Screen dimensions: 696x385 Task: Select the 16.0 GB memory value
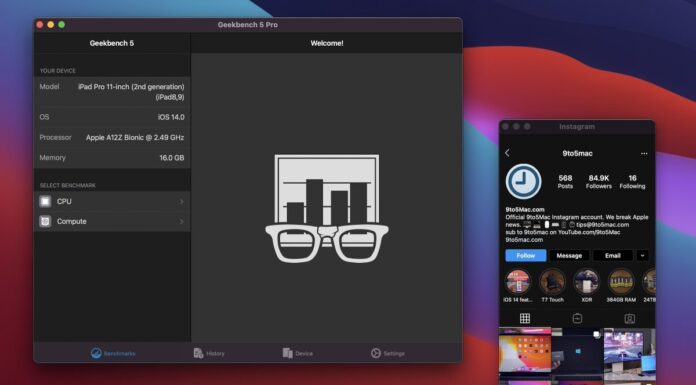[172, 158]
